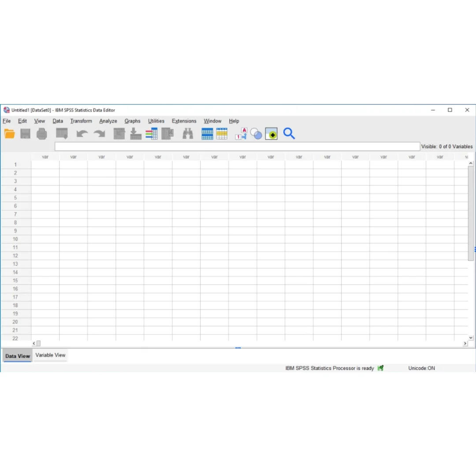Screen dimensions: 476x476
Task: Click the Print toolbar icon
Action: [42, 134]
